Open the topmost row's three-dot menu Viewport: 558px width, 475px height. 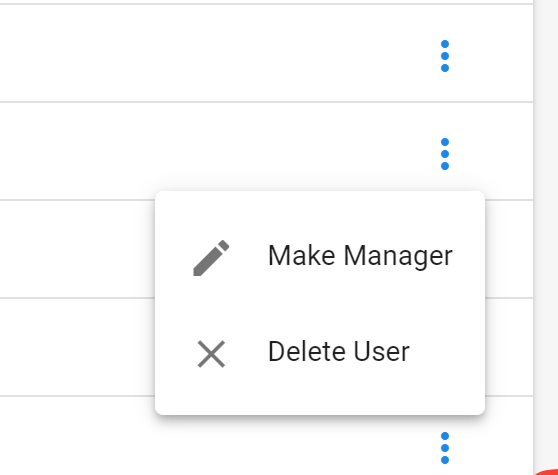tap(444, 56)
